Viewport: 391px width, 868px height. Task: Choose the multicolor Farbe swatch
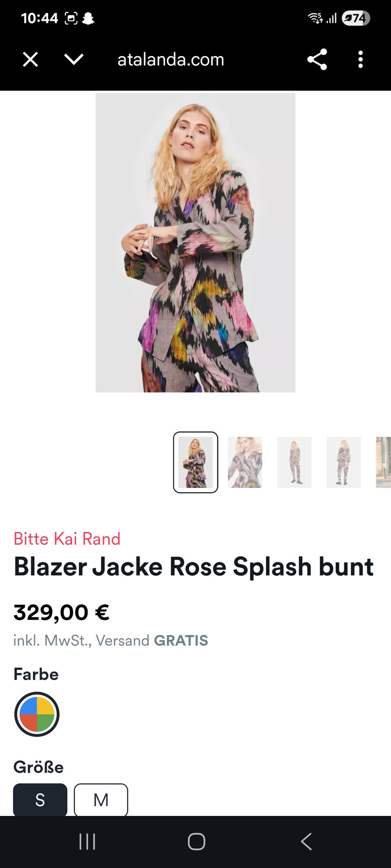click(x=37, y=714)
